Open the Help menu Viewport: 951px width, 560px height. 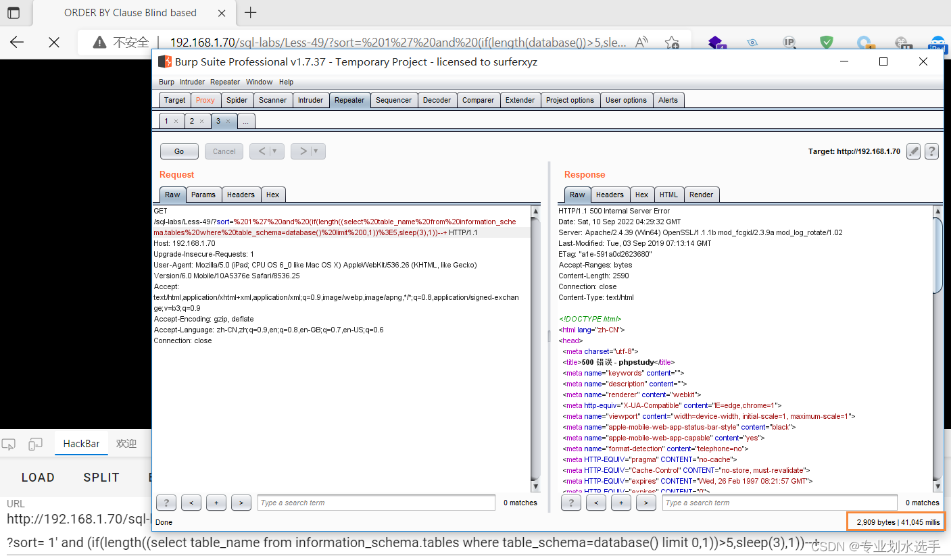pyautogui.click(x=286, y=82)
